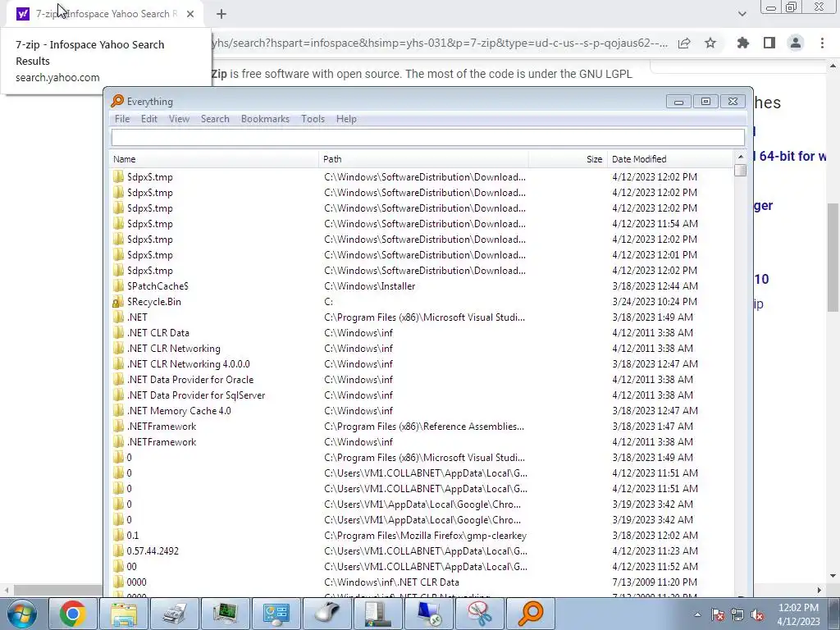The width and height of the screenshot is (840, 630).
Task: Open the Bookmarks menu in Everything
Action: click(x=265, y=119)
